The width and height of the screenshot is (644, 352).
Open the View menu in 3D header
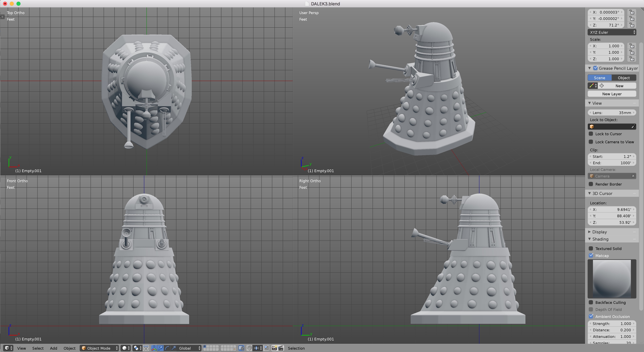[x=22, y=348]
